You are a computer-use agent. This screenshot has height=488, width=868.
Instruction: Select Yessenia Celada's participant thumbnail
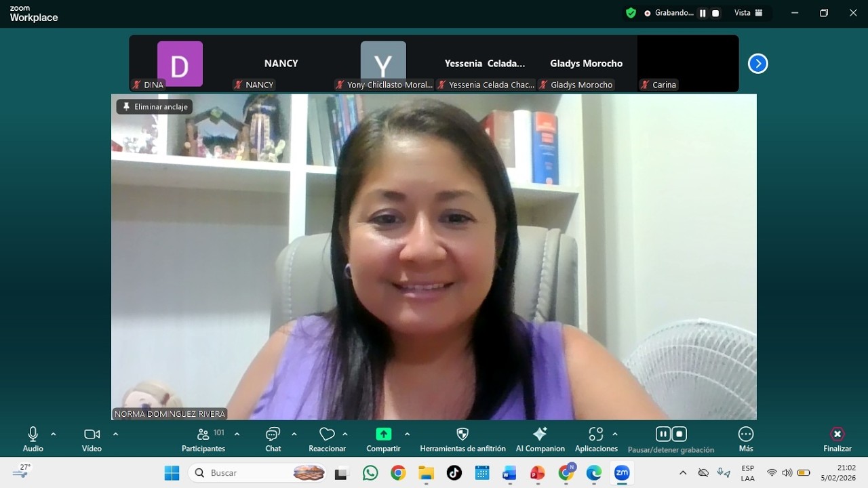coord(485,64)
